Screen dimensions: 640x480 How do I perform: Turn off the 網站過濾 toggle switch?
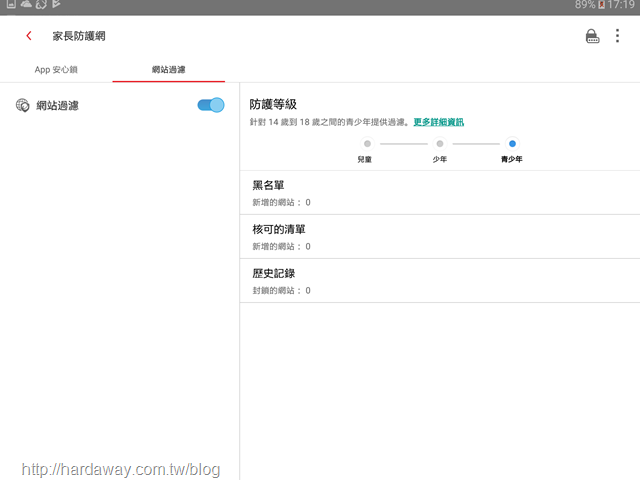(211, 105)
